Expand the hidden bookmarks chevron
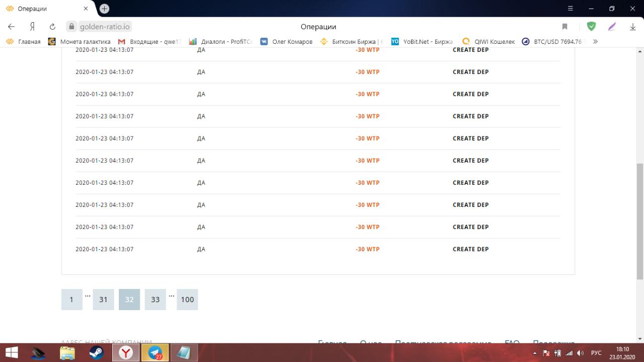Viewport: 644px width, 362px height. tap(596, 42)
